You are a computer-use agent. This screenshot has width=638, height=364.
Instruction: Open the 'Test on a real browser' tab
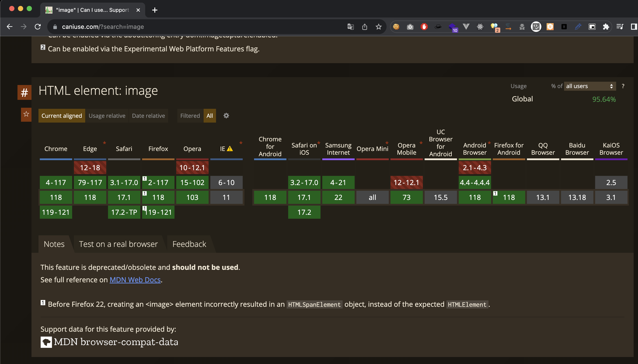pos(118,244)
